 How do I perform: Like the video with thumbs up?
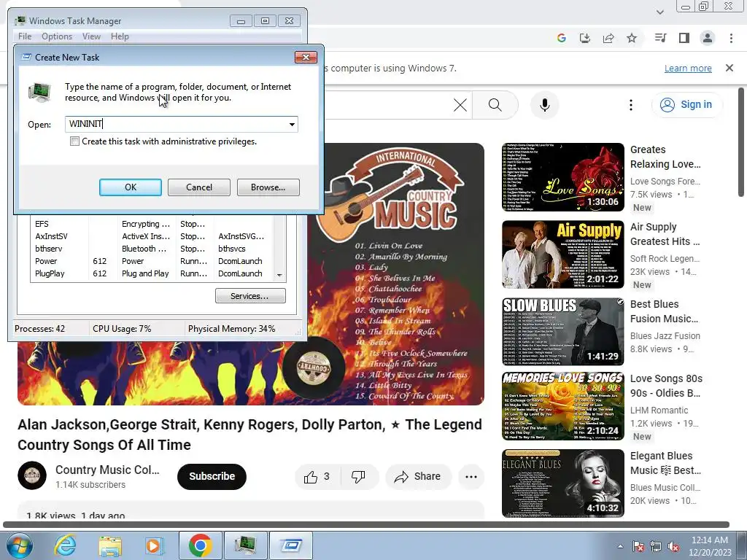point(317,477)
